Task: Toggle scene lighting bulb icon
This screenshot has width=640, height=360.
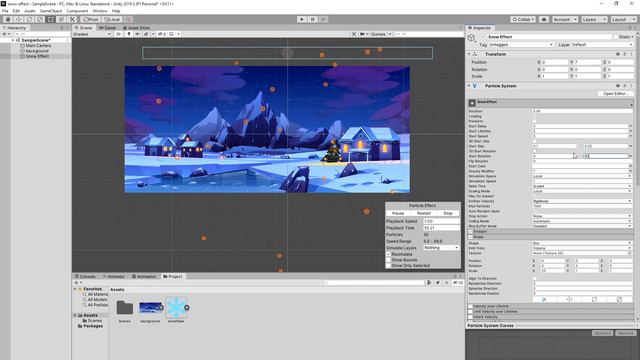Action: (x=129, y=34)
